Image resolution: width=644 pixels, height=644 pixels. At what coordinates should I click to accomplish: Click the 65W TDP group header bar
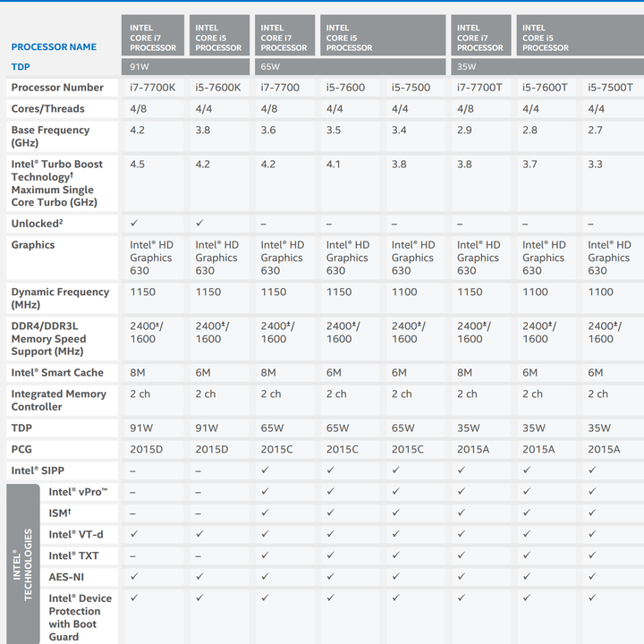click(x=351, y=66)
